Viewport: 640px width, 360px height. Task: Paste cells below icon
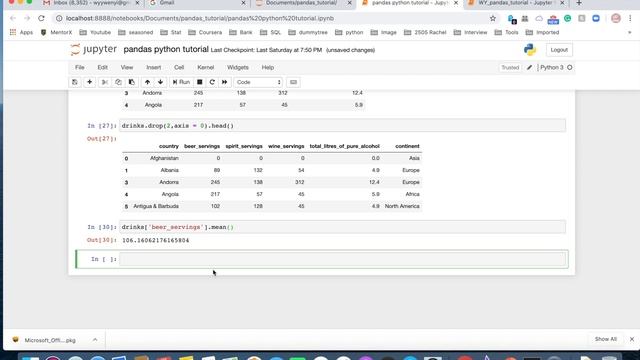click(x=131, y=82)
